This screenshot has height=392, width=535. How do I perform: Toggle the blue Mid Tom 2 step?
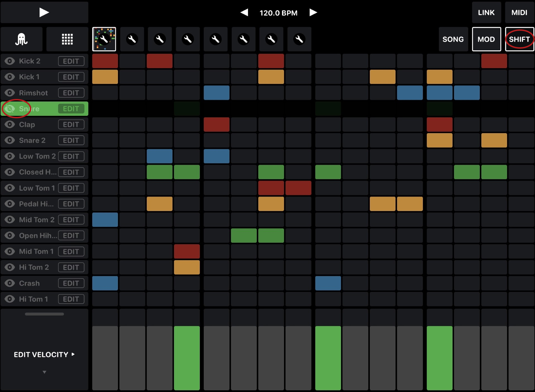click(105, 220)
